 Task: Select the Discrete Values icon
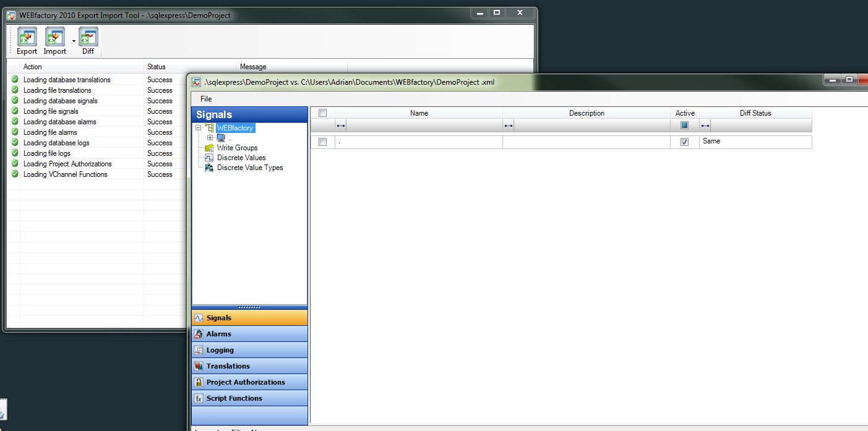[x=209, y=158]
